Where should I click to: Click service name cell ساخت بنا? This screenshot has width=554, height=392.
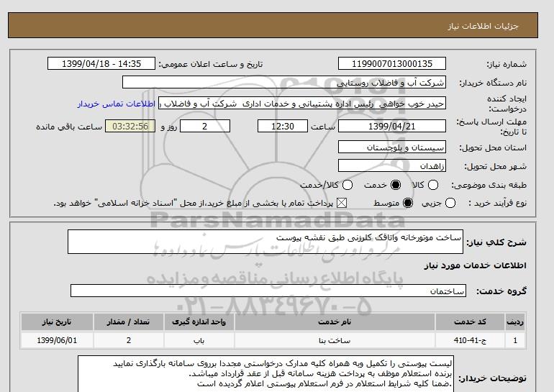click(335, 340)
